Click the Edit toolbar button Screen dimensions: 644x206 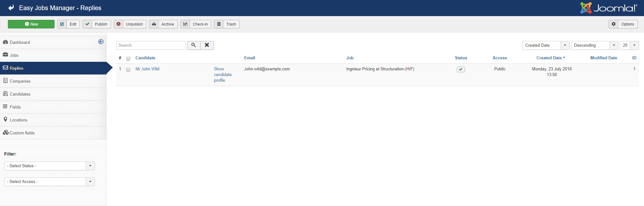click(x=68, y=24)
